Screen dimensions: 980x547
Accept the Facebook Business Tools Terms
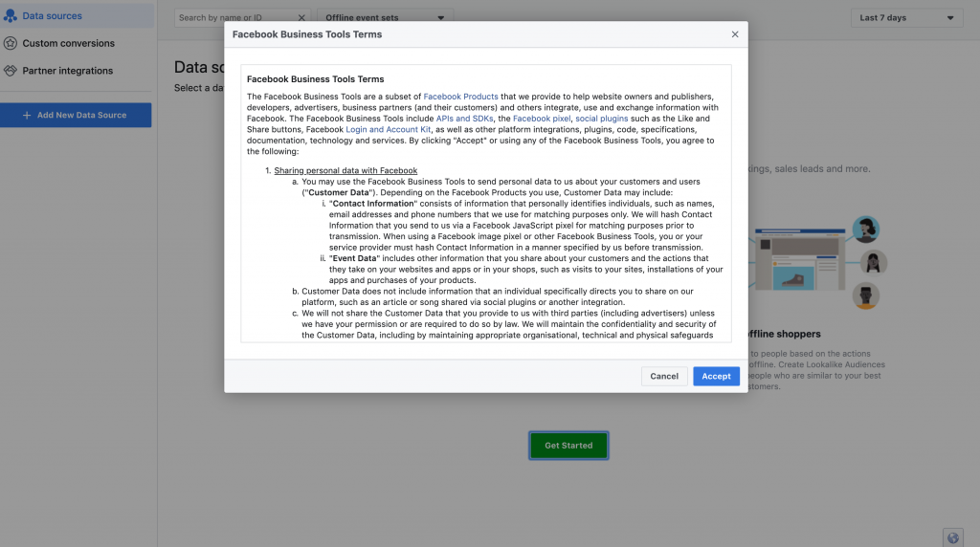click(x=716, y=376)
